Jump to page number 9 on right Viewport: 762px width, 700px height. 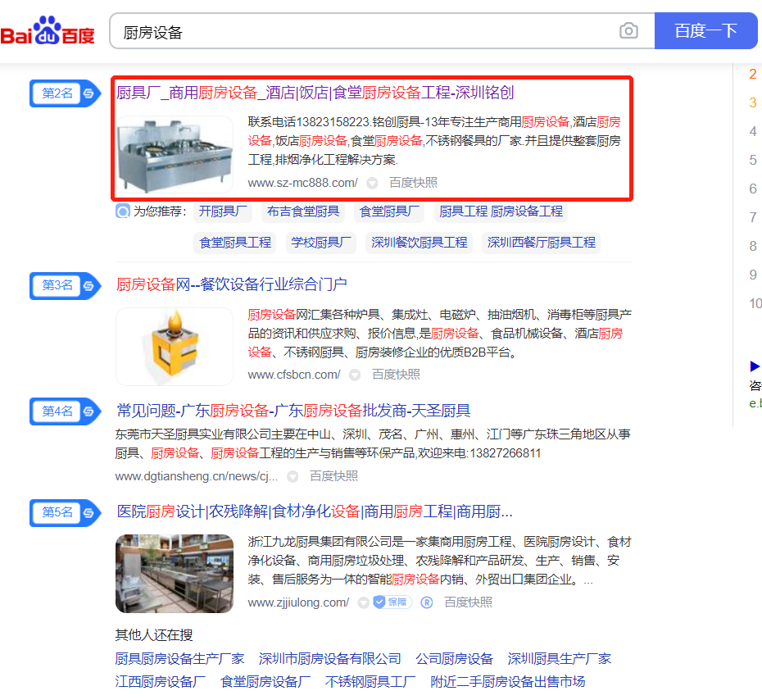coord(753,275)
